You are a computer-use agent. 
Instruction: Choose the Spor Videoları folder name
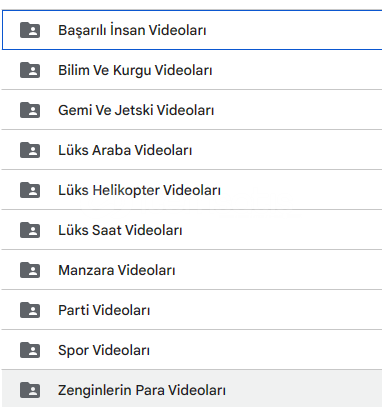click(x=104, y=350)
